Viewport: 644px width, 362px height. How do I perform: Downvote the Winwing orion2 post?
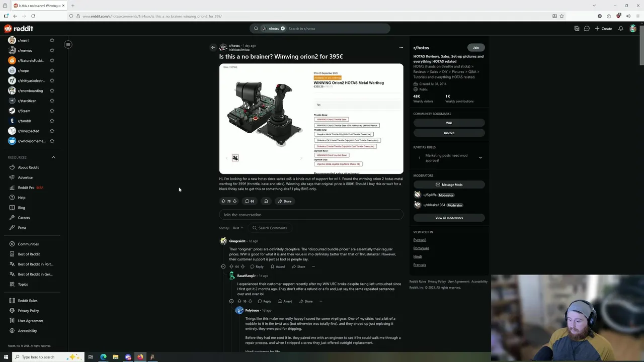click(x=234, y=201)
